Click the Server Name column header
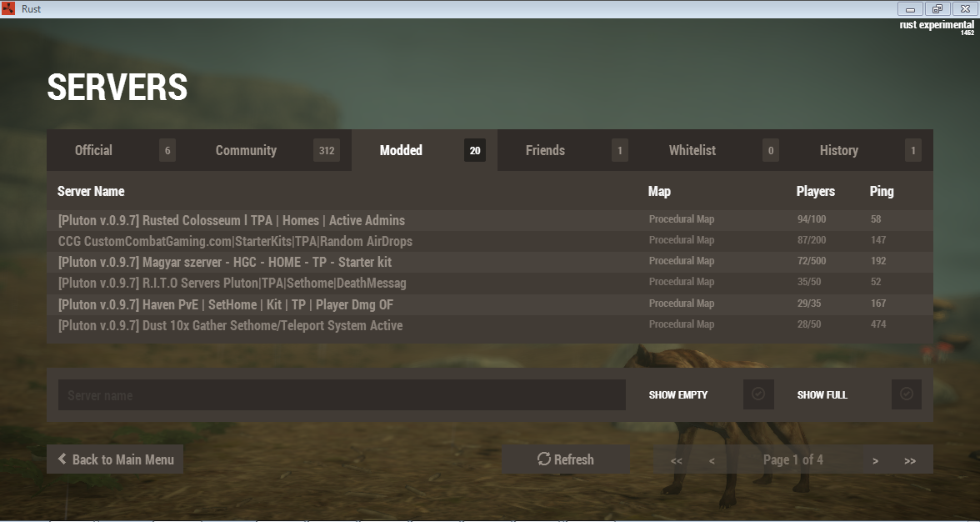This screenshot has width=980, height=522. [x=91, y=191]
